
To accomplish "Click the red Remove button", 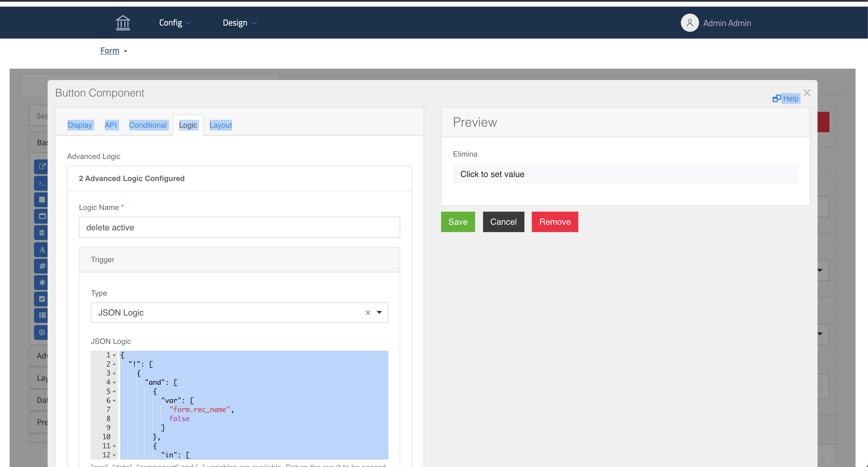I will [555, 222].
